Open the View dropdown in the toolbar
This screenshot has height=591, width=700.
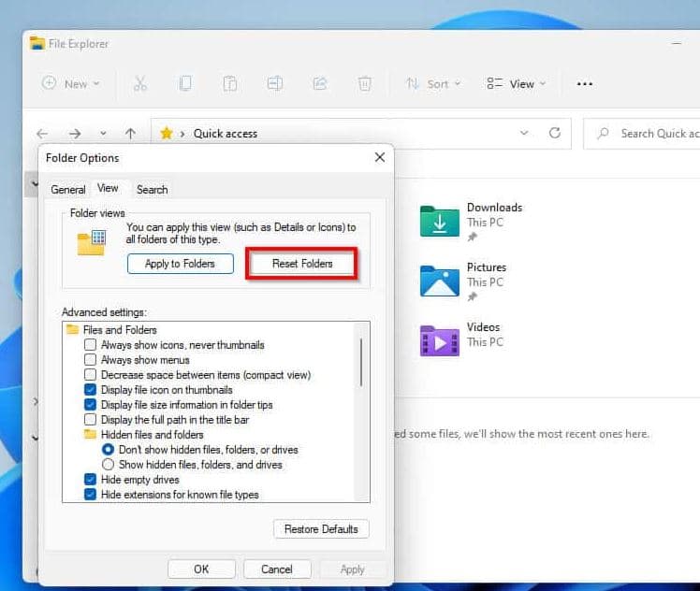click(x=516, y=83)
